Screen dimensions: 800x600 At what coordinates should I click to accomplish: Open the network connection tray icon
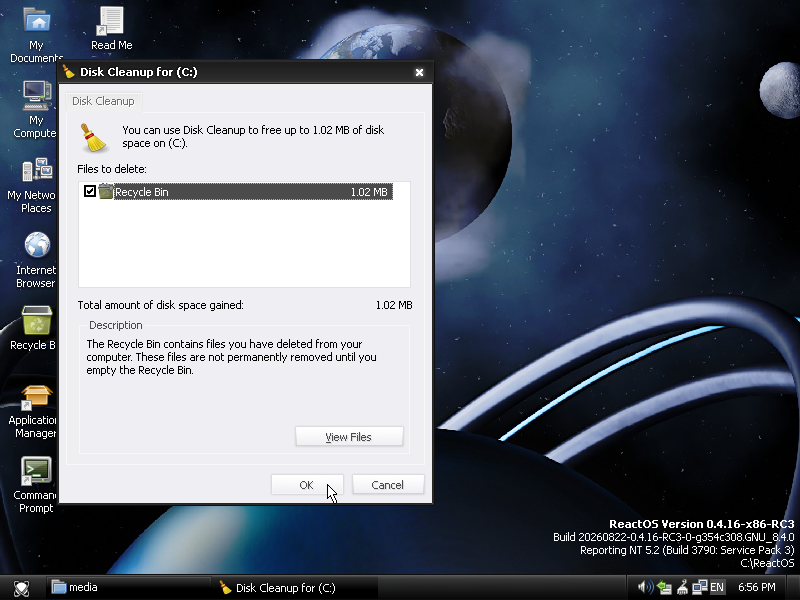click(699, 588)
